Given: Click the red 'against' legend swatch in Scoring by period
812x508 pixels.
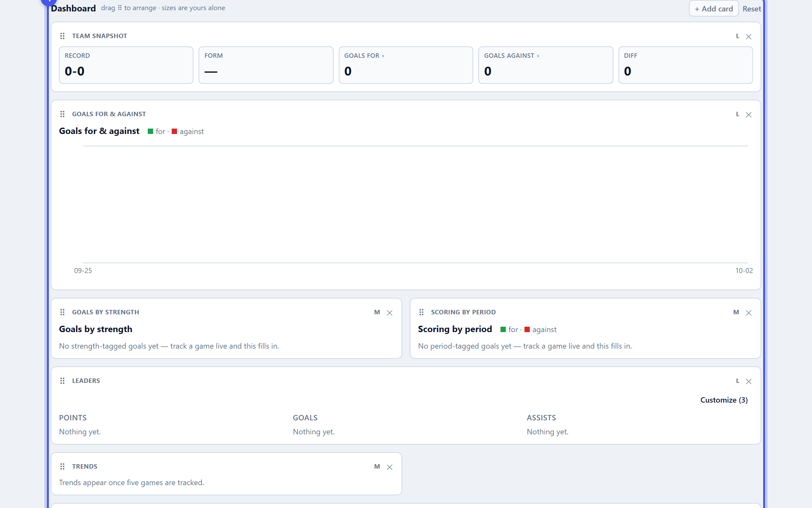Looking at the screenshot, I should click(x=527, y=330).
